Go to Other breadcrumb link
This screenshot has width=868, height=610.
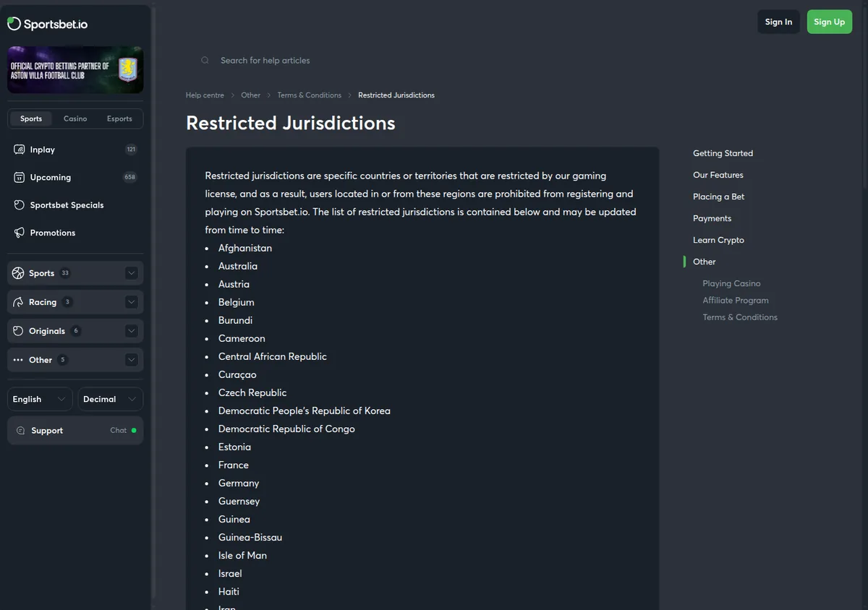coord(251,95)
